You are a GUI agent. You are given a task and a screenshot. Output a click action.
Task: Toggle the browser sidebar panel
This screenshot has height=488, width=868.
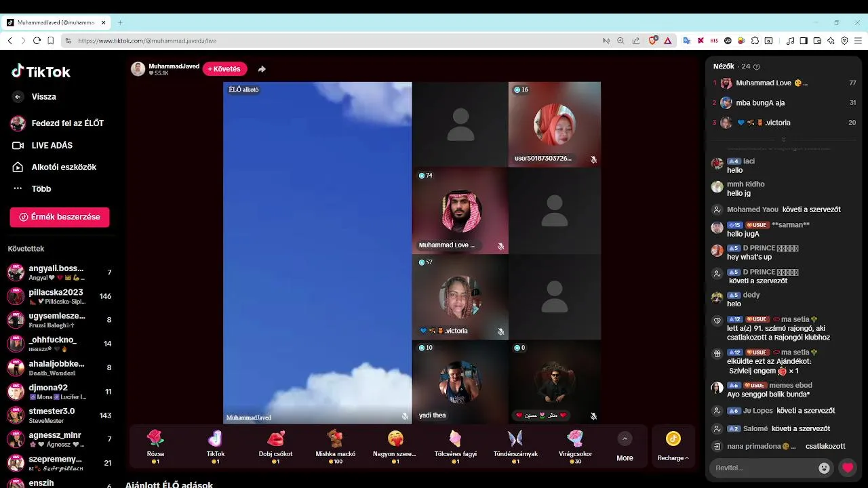(804, 41)
